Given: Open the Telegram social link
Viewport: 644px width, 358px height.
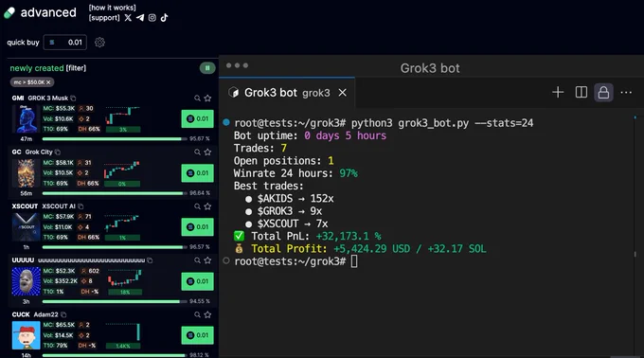Looking at the screenshot, I should [x=140, y=18].
